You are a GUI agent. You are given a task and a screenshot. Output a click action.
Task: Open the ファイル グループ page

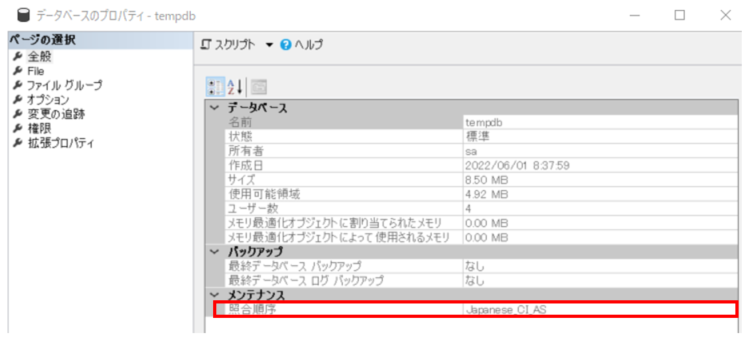pyautogui.click(x=64, y=86)
